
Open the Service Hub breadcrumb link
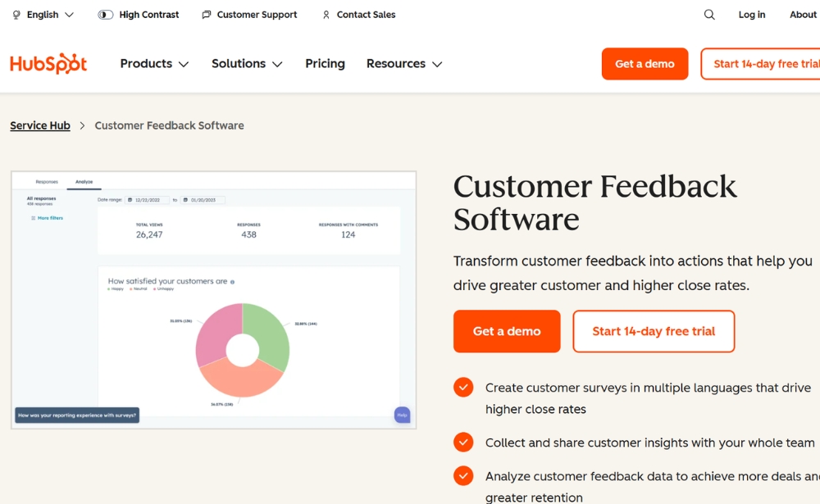[x=39, y=125]
